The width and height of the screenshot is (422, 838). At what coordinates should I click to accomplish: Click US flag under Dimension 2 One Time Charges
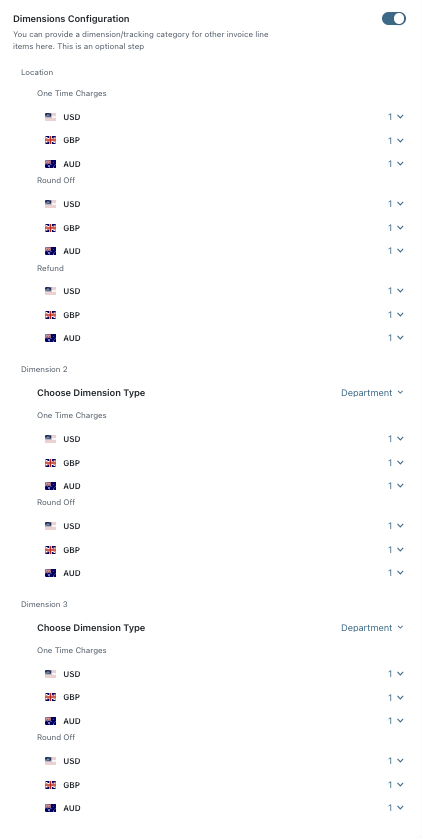51,439
